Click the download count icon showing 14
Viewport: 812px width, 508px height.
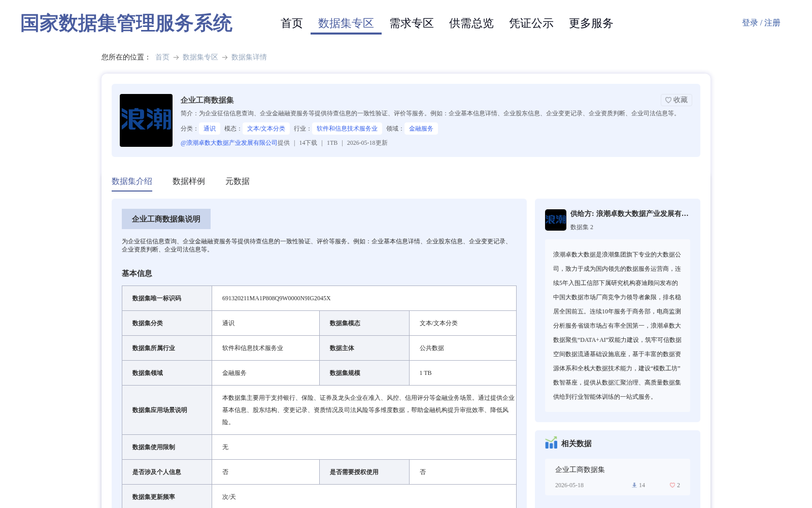(x=634, y=485)
